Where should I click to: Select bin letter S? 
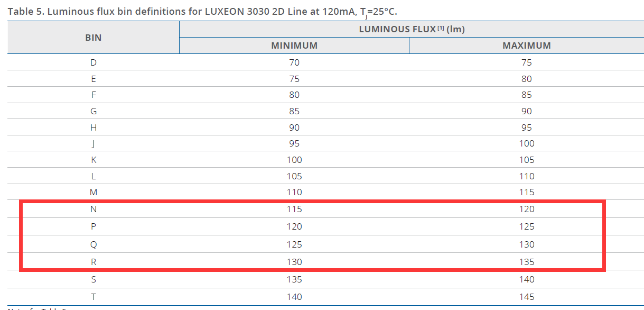coord(94,279)
